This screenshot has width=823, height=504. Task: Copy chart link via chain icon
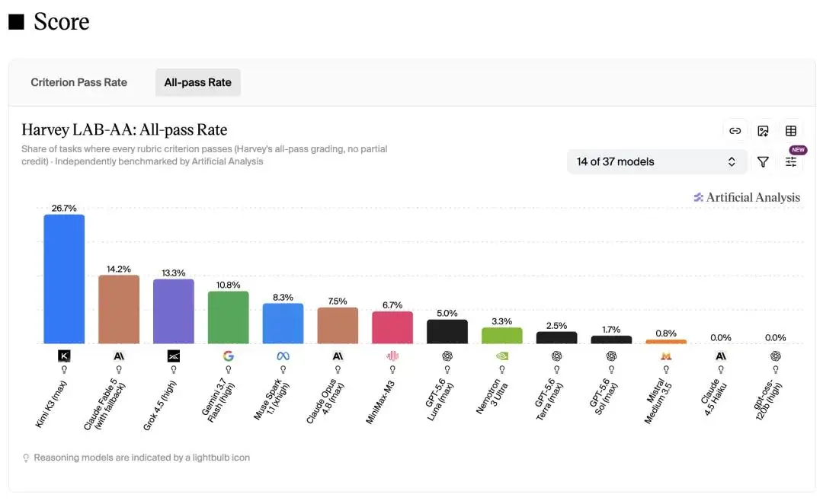(735, 131)
